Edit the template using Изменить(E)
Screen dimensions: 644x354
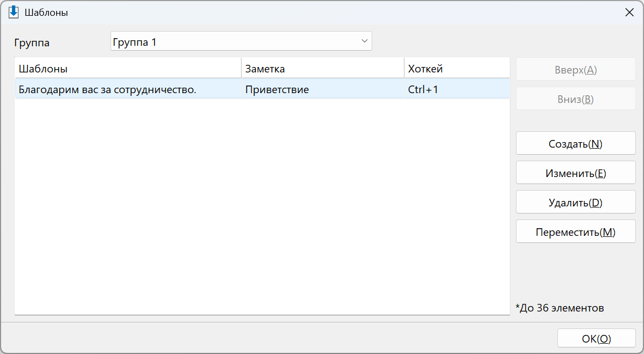575,173
